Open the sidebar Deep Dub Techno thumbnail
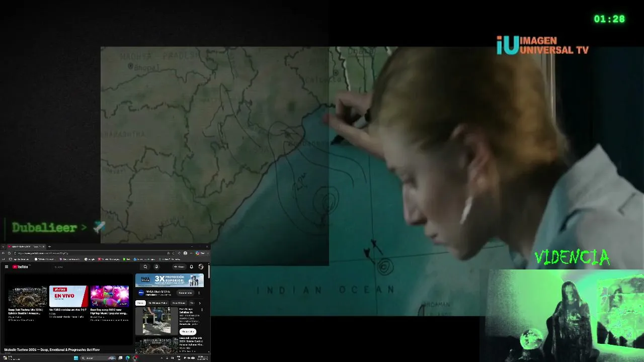 (x=156, y=345)
